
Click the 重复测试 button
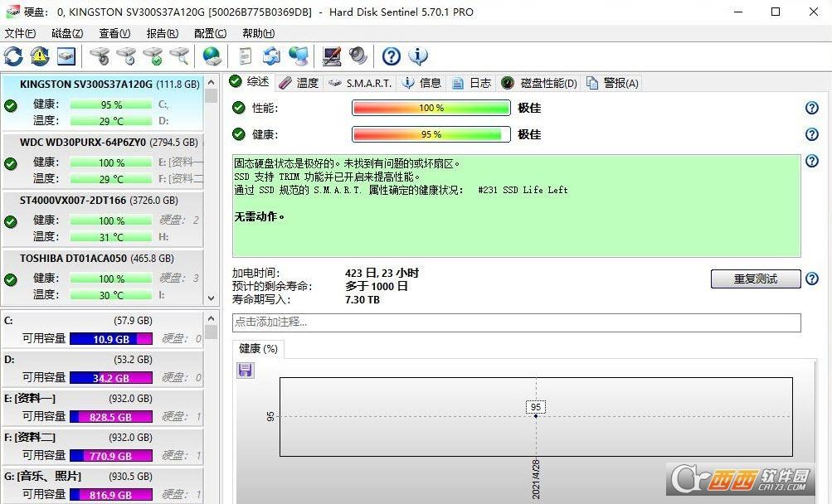tap(756, 279)
